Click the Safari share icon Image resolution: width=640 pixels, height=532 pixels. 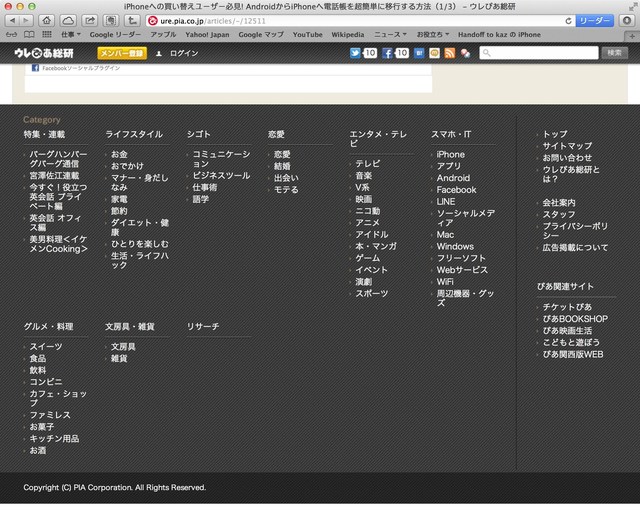[90, 20]
